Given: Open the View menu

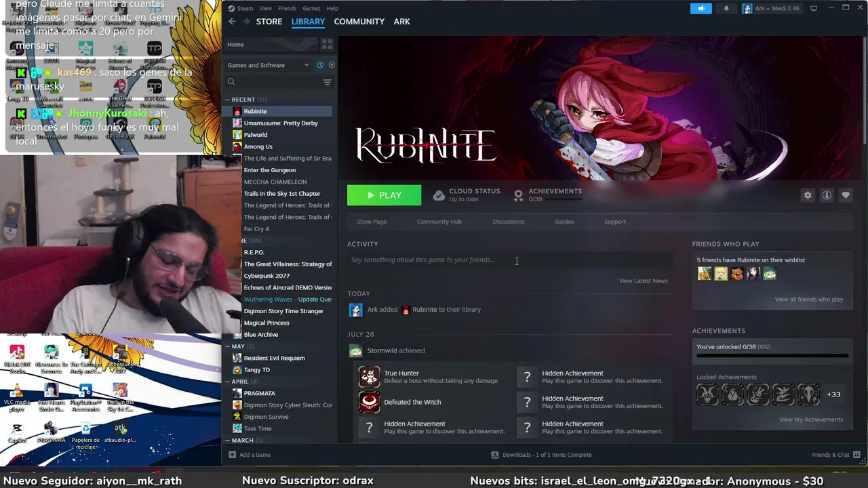Looking at the screenshot, I should click(266, 8).
